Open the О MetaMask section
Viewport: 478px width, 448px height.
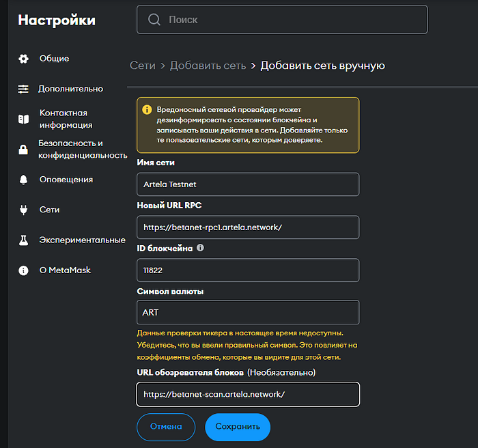pos(65,270)
